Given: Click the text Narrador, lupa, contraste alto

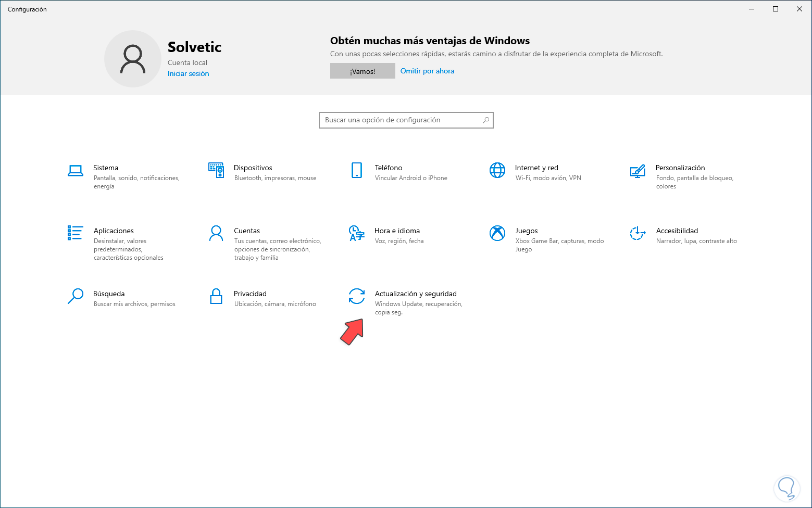Looking at the screenshot, I should coord(696,241).
